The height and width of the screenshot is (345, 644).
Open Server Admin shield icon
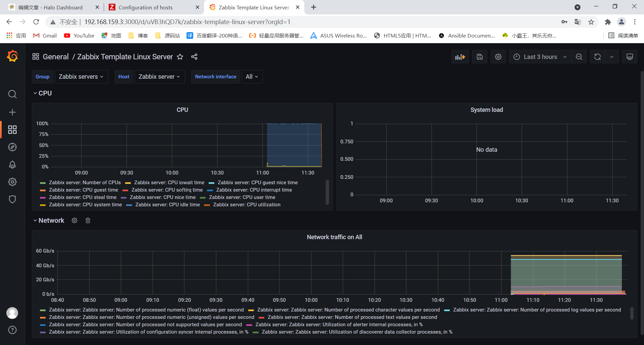(12, 199)
